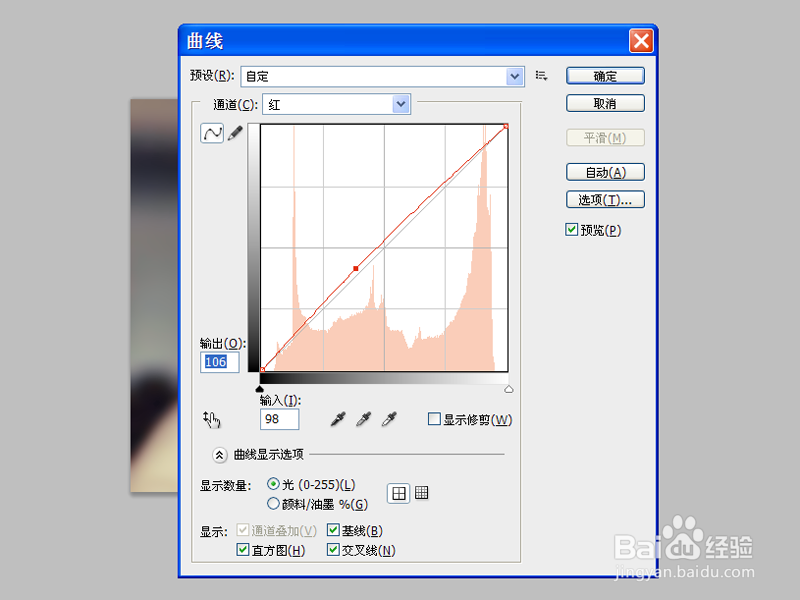This screenshot has width=800, height=600.
Task: Click the black point input slider
Action: click(x=260, y=389)
